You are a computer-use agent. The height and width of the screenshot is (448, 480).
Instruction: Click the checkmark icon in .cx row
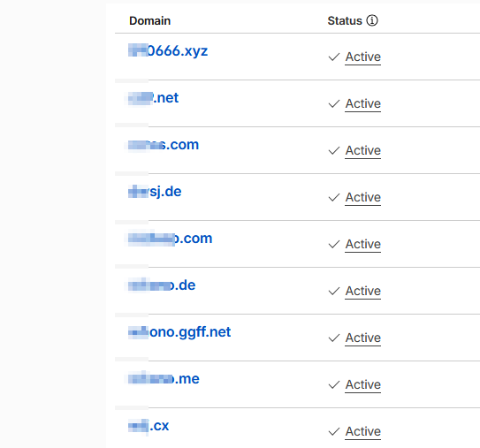pos(334,431)
